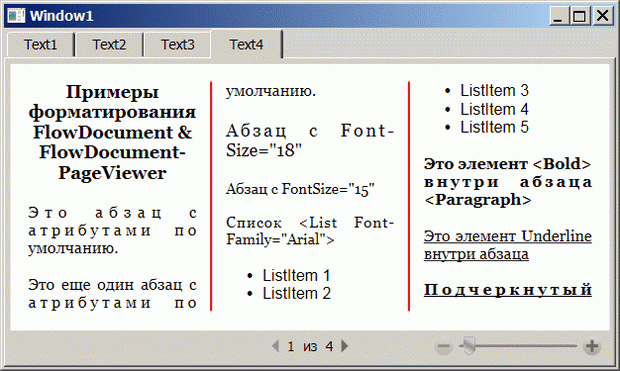This screenshot has height=371, width=620.
Task: Open the Text3 tab
Action: 178,45
